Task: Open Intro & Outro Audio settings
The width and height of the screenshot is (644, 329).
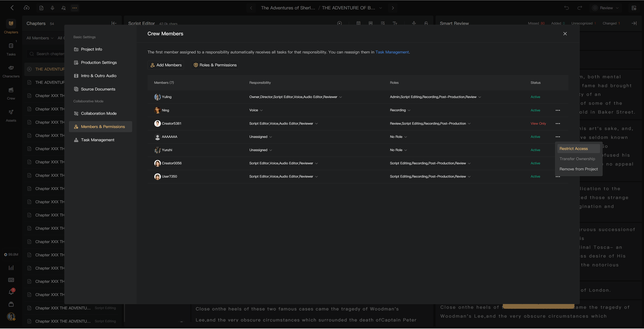Action: 100,76
